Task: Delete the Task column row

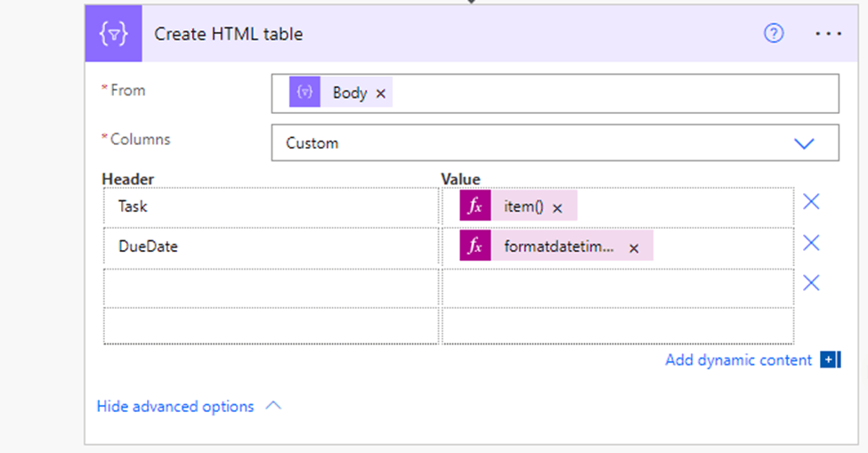Action: tap(811, 202)
